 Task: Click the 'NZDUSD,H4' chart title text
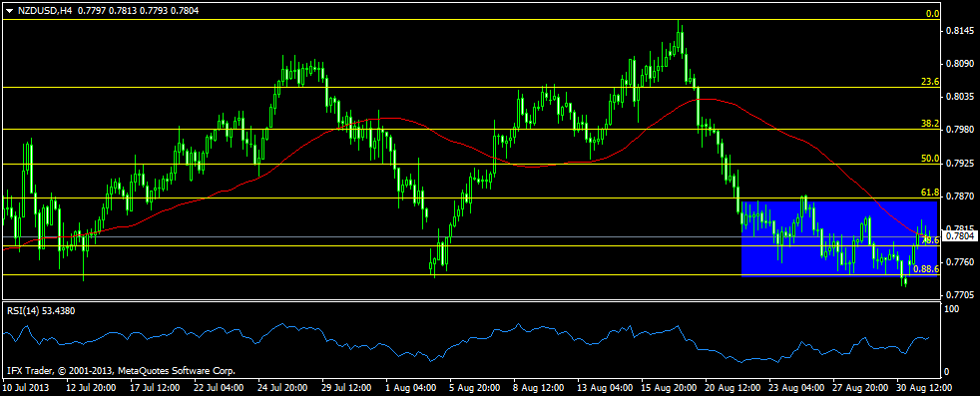[x=45, y=11]
